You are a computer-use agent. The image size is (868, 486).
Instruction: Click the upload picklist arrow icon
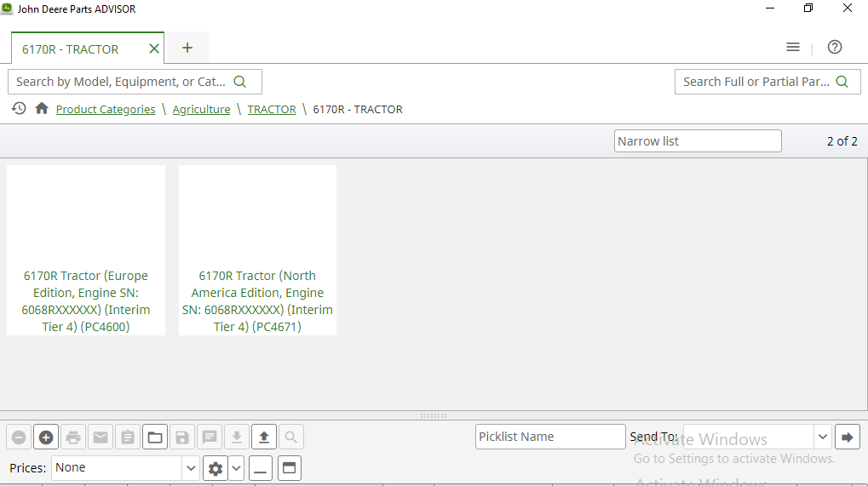coord(264,437)
